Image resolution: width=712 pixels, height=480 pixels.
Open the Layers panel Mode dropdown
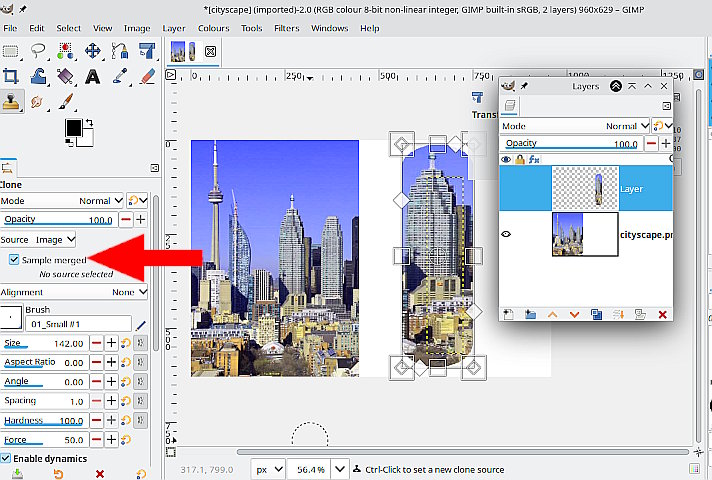[x=628, y=126]
